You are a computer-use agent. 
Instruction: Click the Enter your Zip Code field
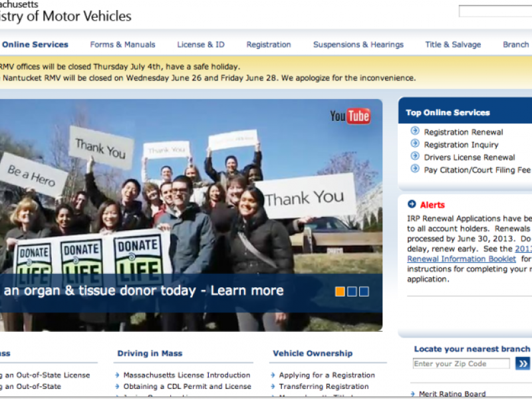(462, 364)
